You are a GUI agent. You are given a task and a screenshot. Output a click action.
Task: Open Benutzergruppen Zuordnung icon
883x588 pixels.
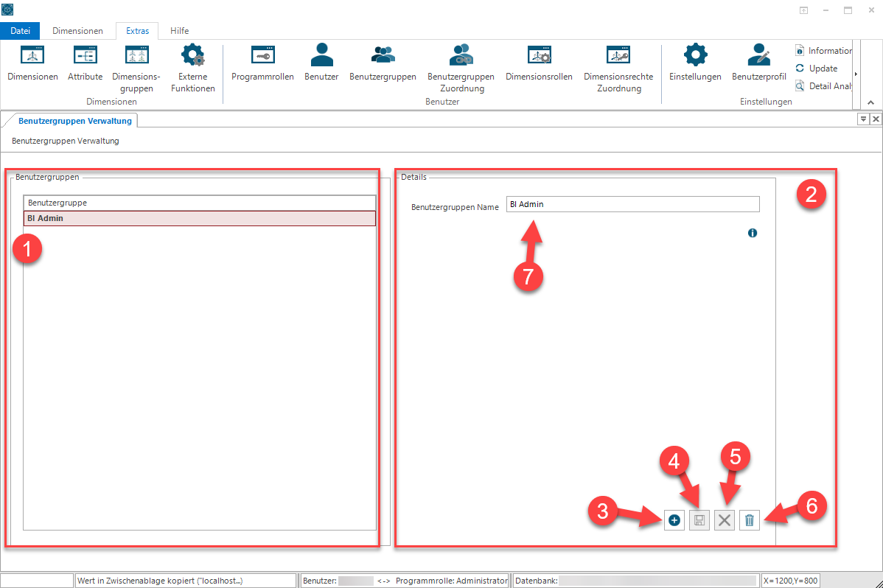pos(461,55)
